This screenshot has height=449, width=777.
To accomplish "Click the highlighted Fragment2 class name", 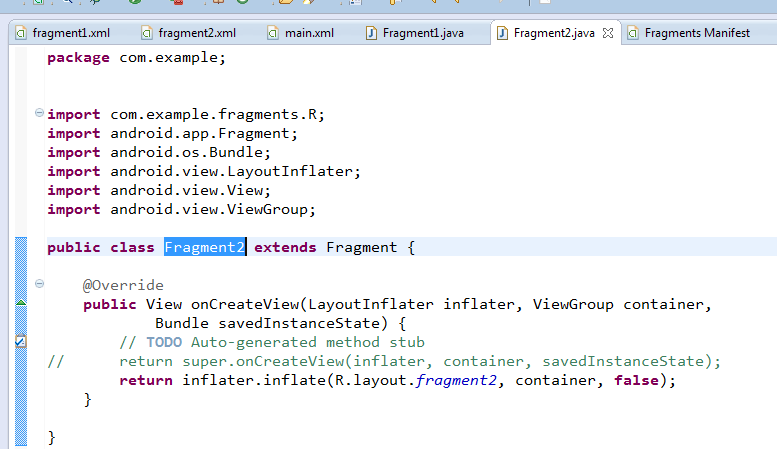I will [204, 247].
